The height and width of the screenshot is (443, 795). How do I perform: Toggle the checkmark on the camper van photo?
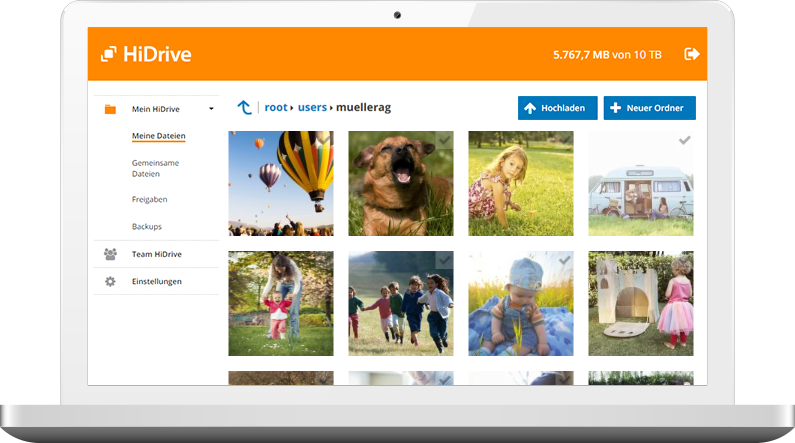click(684, 141)
